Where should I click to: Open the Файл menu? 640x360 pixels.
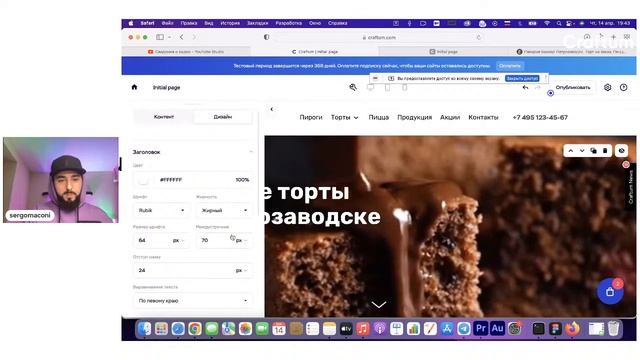tap(167, 23)
